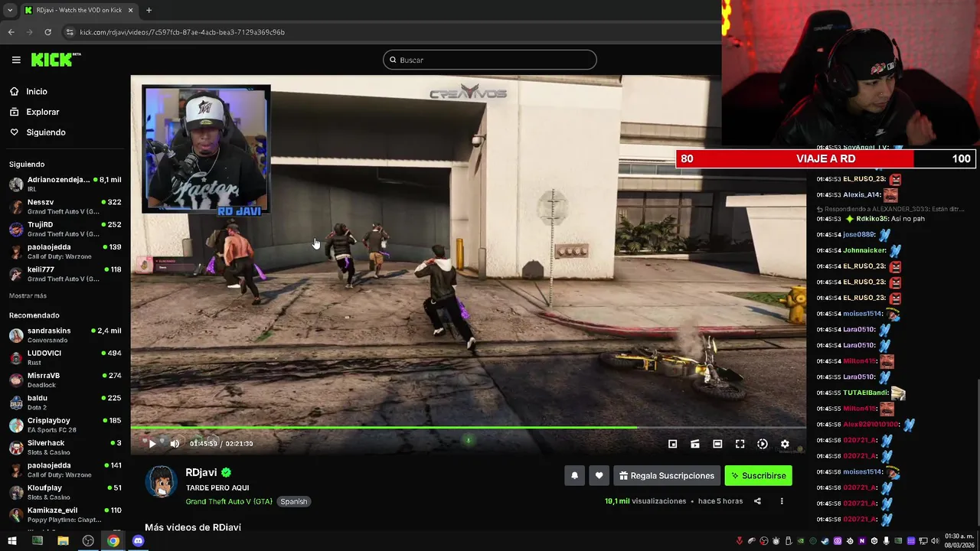This screenshot has width=980, height=551.
Task: Click the Spanish language tag
Action: pyautogui.click(x=293, y=501)
